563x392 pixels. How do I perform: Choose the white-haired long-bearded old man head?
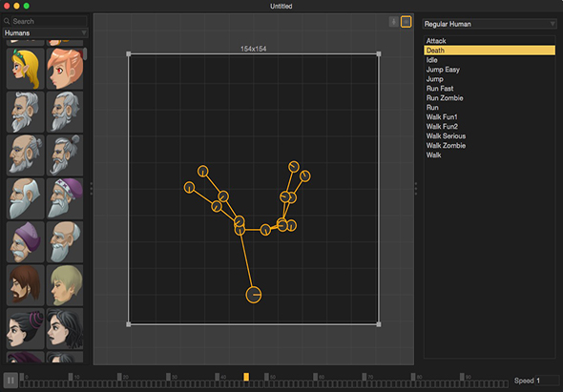(x=25, y=198)
